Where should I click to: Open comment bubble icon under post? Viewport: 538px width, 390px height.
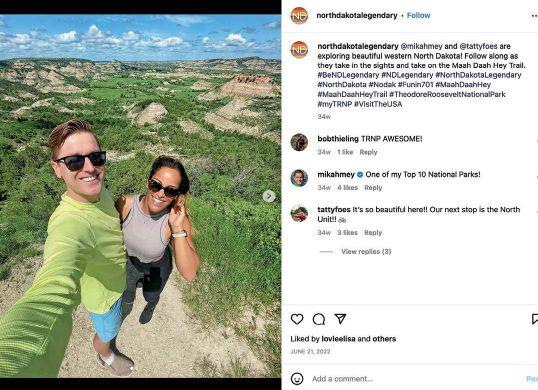319,319
